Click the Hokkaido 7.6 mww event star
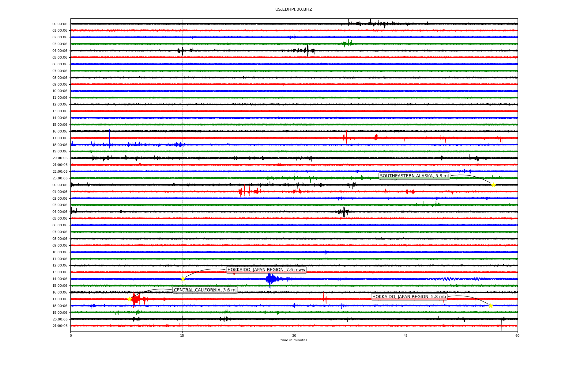 pyautogui.click(x=183, y=279)
